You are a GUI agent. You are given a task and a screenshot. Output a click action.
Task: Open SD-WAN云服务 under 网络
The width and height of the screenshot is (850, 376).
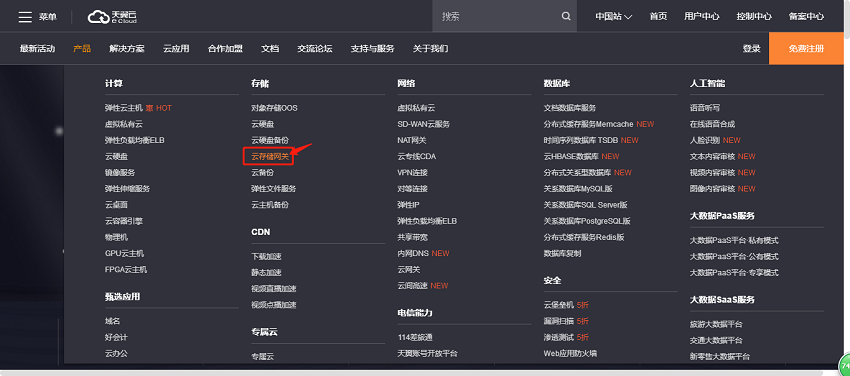pos(423,124)
